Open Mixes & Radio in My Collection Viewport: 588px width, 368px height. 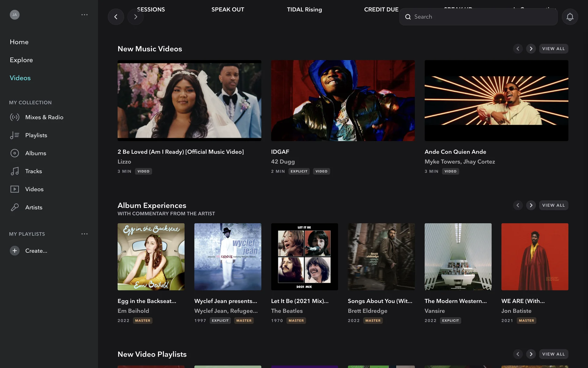pyautogui.click(x=44, y=117)
